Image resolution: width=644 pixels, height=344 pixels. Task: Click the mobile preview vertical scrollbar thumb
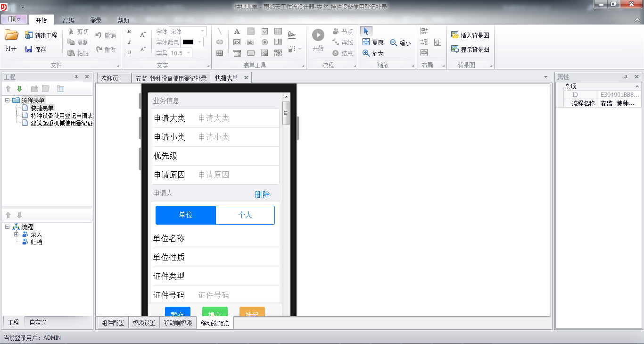286,112
